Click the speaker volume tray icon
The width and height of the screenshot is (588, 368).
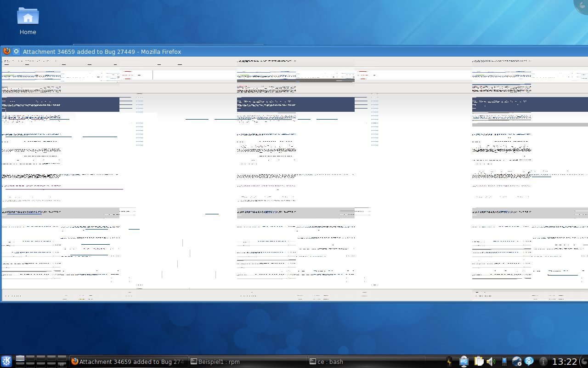[491, 362]
